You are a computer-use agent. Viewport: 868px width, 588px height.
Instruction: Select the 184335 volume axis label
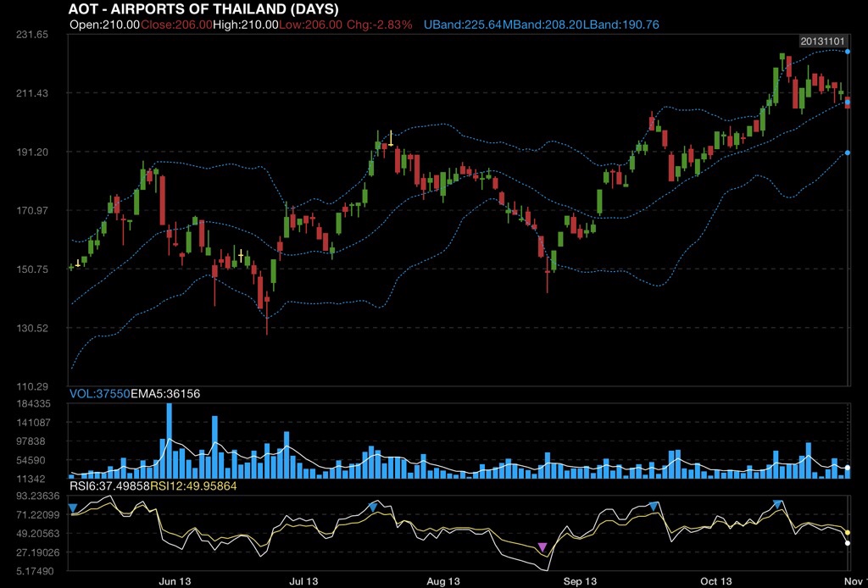34,404
